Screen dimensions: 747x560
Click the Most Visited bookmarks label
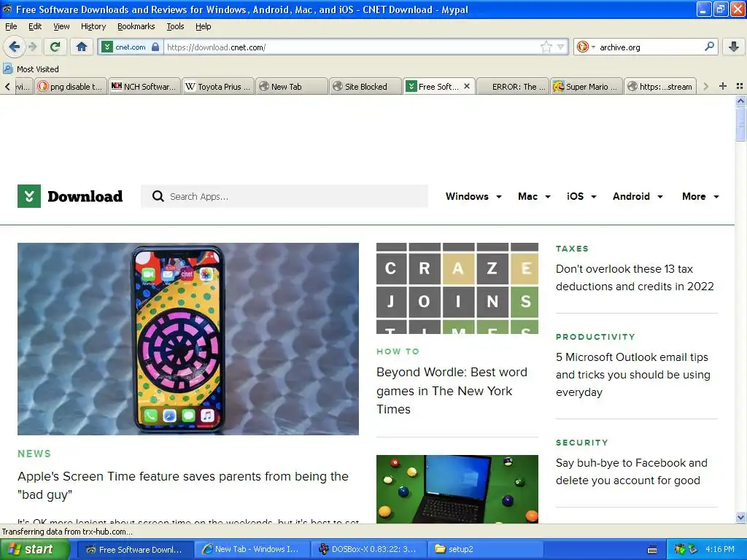38,69
